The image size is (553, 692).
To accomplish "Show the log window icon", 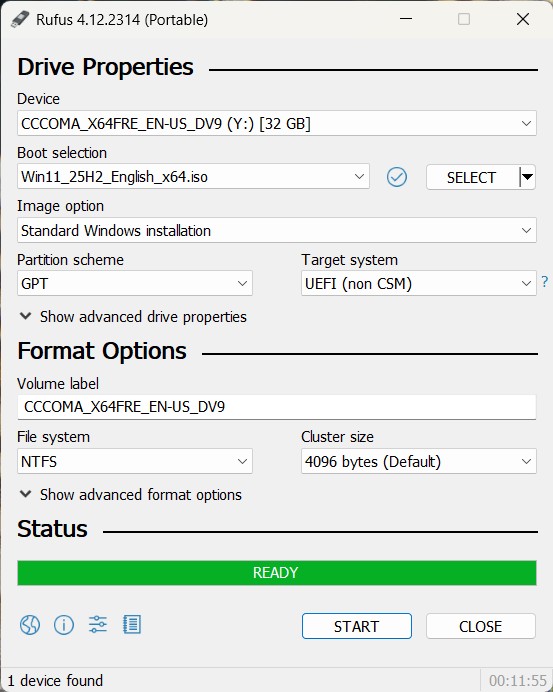I will [132, 624].
